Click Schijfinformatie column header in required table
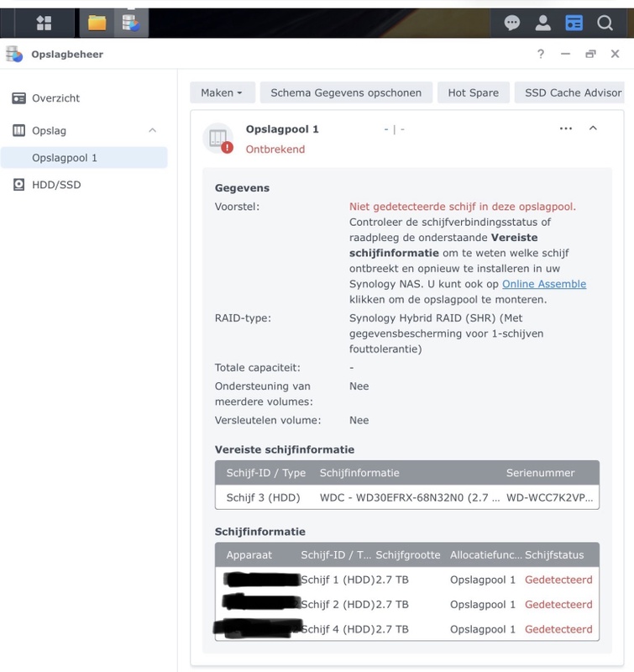 359,473
